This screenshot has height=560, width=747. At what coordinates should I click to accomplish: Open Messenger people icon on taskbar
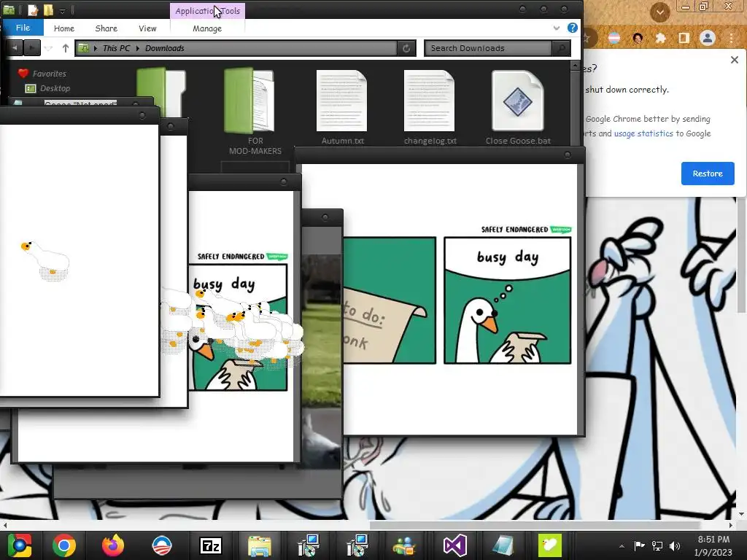click(404, 545)
